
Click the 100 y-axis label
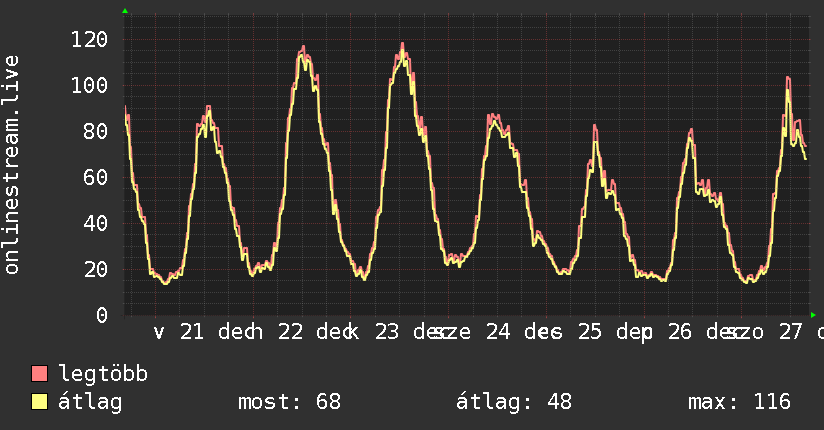89,85
